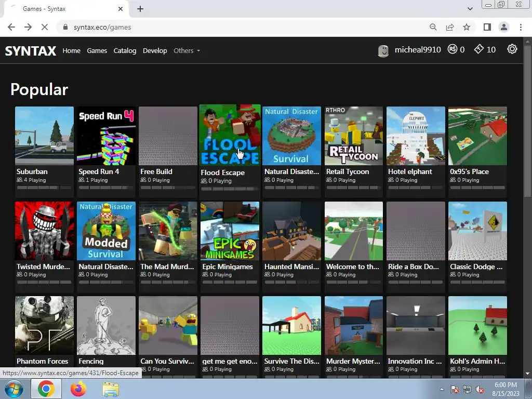Open Windows Start button
This screenshot has width=532, height=399.
pos(14,389)
